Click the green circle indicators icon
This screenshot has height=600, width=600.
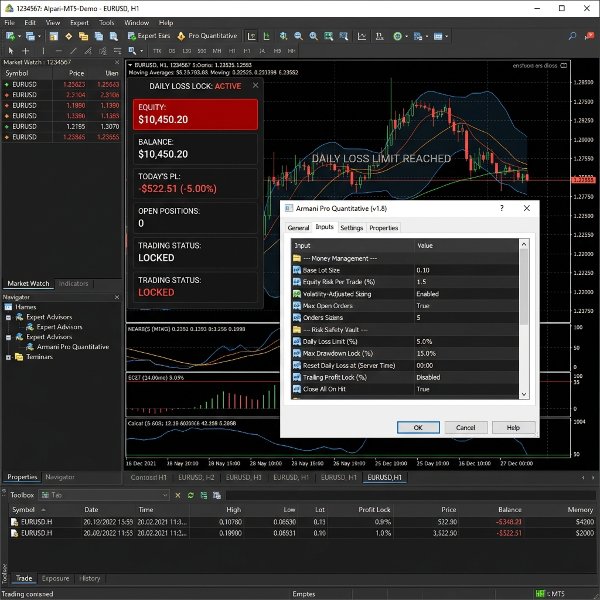[x=398, y=36]
